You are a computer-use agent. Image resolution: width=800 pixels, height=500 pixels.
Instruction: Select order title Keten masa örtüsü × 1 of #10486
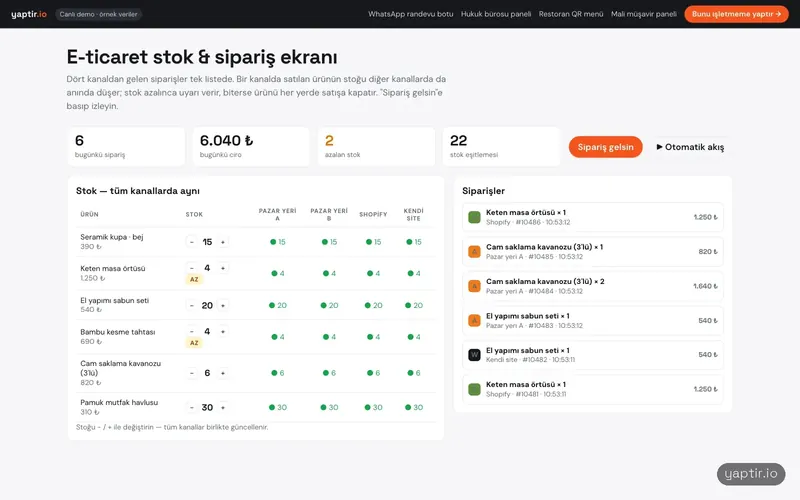[x=526, y=212]
